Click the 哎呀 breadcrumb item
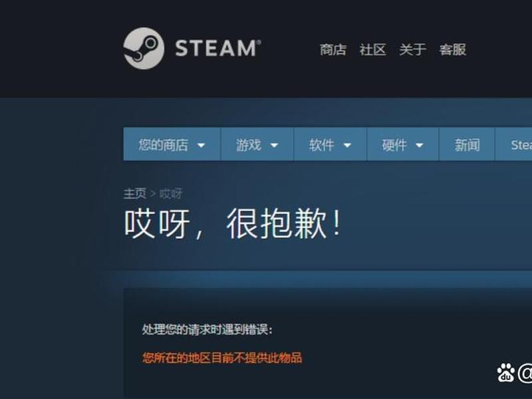532x399 pixels. click(171, 194)
